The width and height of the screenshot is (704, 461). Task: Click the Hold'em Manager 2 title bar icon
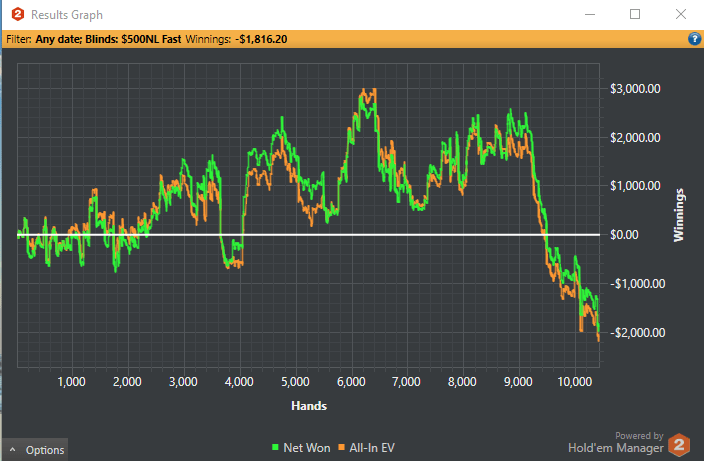(18, 14)
